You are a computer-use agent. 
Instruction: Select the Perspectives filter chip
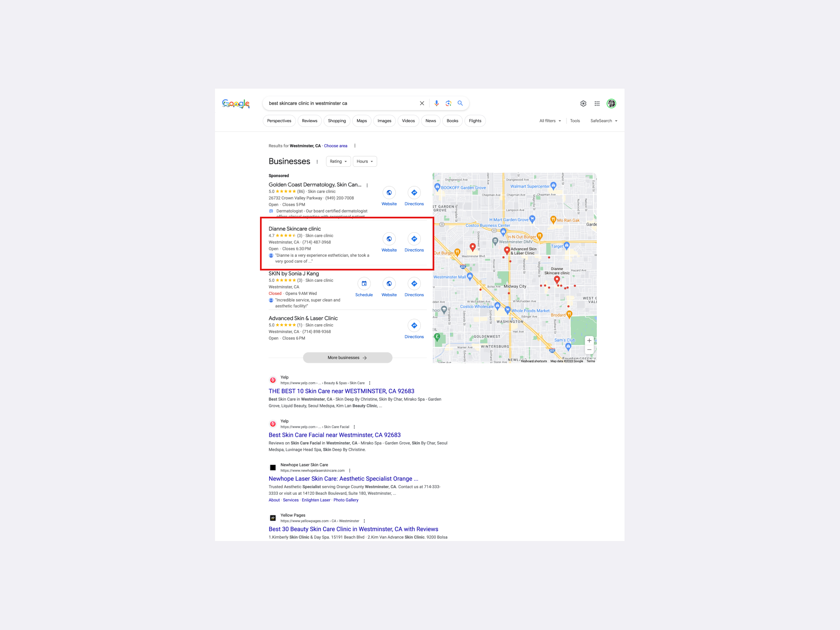pos(279,121)
